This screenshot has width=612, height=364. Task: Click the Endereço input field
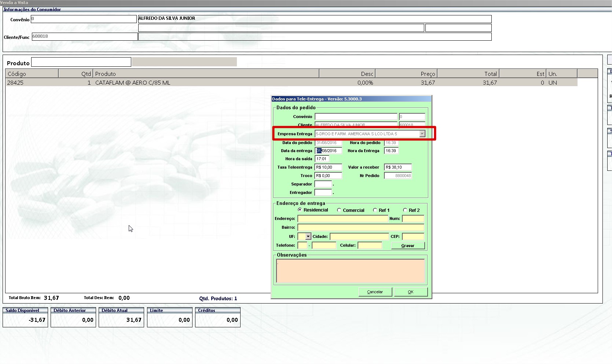point(342,219)
